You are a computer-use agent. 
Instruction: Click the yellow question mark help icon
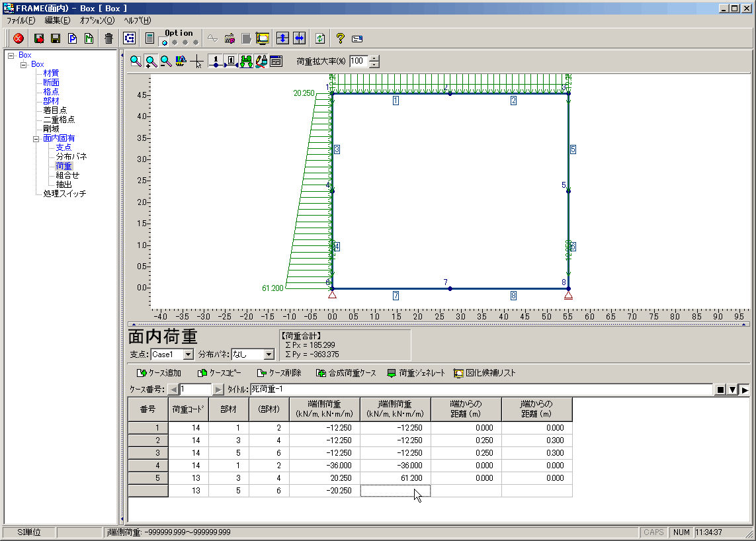click(x=341, y=38)
